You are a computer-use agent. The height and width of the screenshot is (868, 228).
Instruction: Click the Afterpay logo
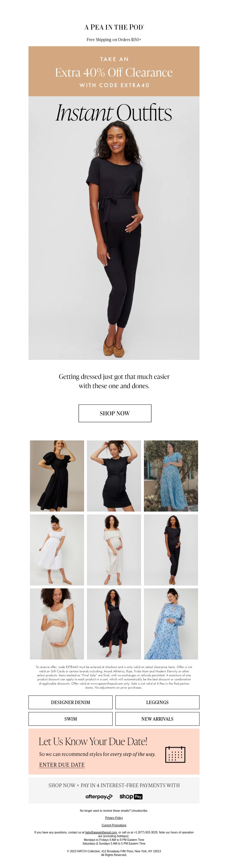click(x=99, y=797)
